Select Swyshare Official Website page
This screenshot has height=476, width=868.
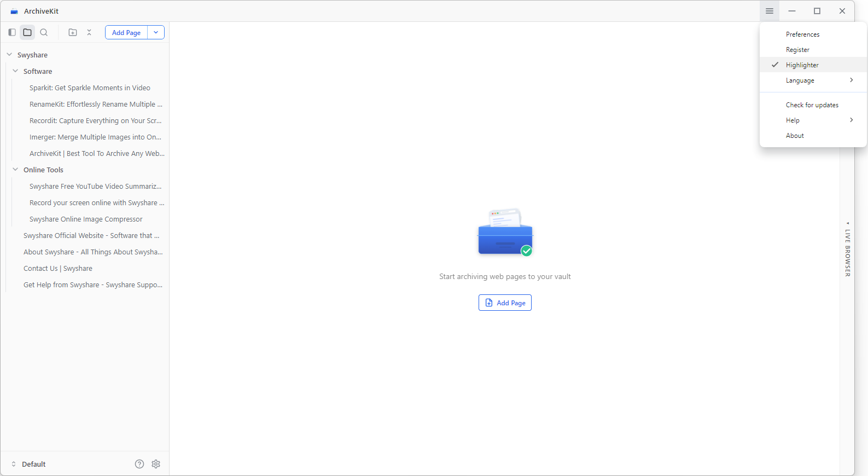pos(91,235)
